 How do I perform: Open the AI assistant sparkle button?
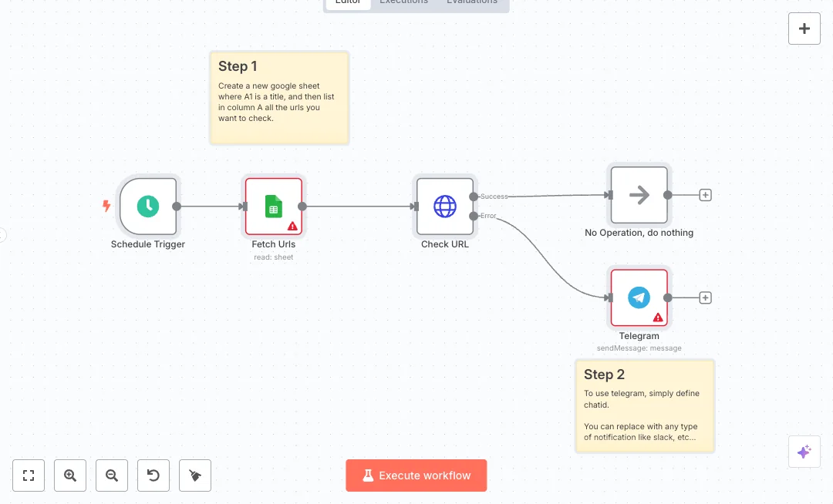pos(804,452)
